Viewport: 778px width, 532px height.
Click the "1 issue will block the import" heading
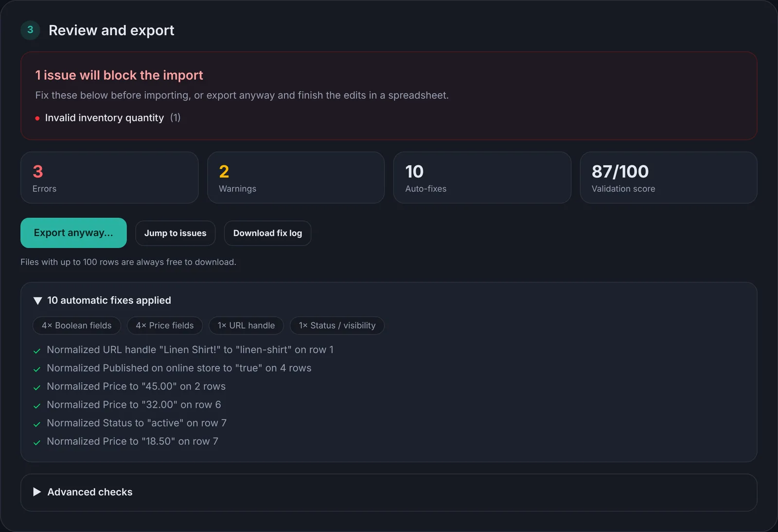pos(119,75)
